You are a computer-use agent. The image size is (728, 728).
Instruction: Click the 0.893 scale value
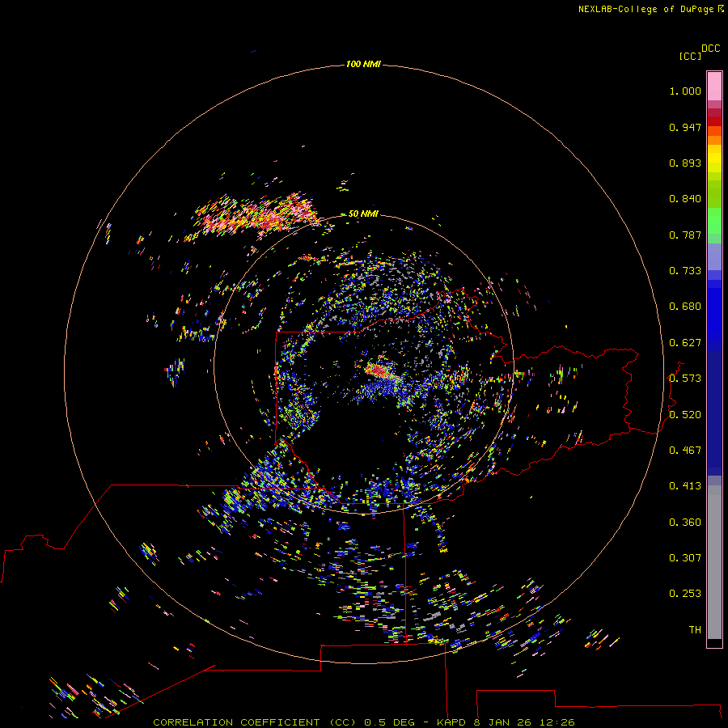coord(685,163)
